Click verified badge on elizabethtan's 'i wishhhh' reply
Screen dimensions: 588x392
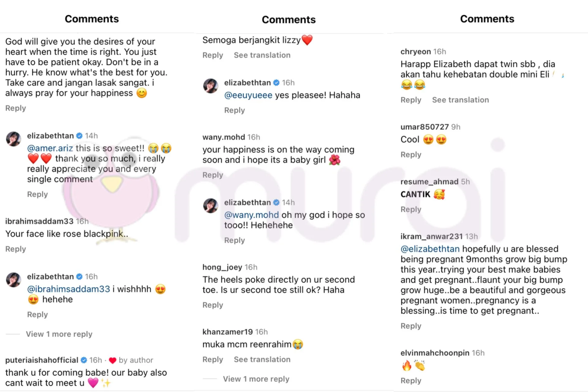pyautogui.click(x=79, y=277)
